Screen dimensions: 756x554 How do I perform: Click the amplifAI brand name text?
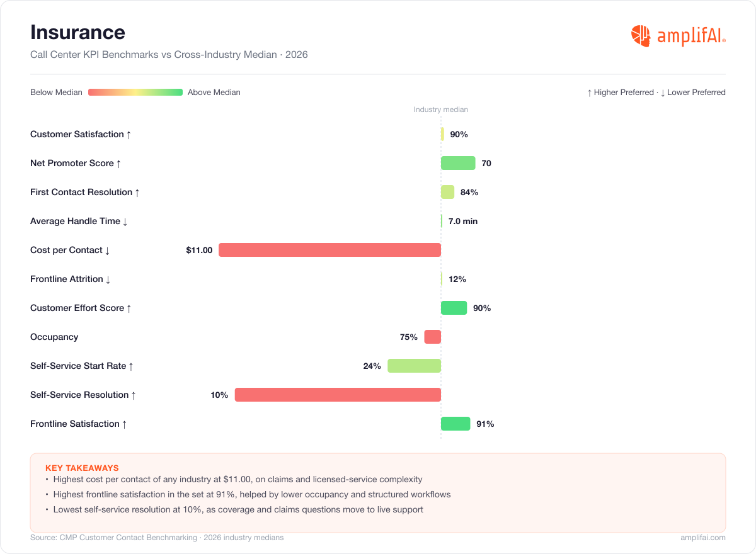pos(691,37)
